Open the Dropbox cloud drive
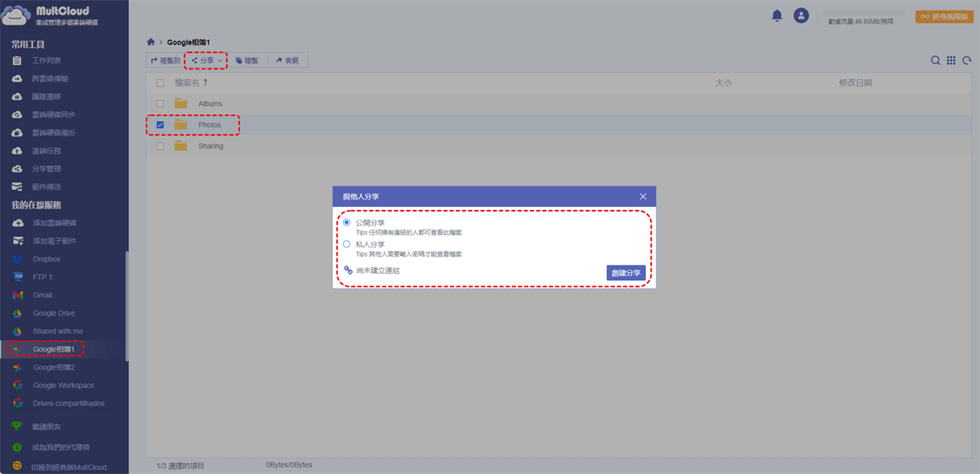Viewport: 980px width, 474px height. 47,259
